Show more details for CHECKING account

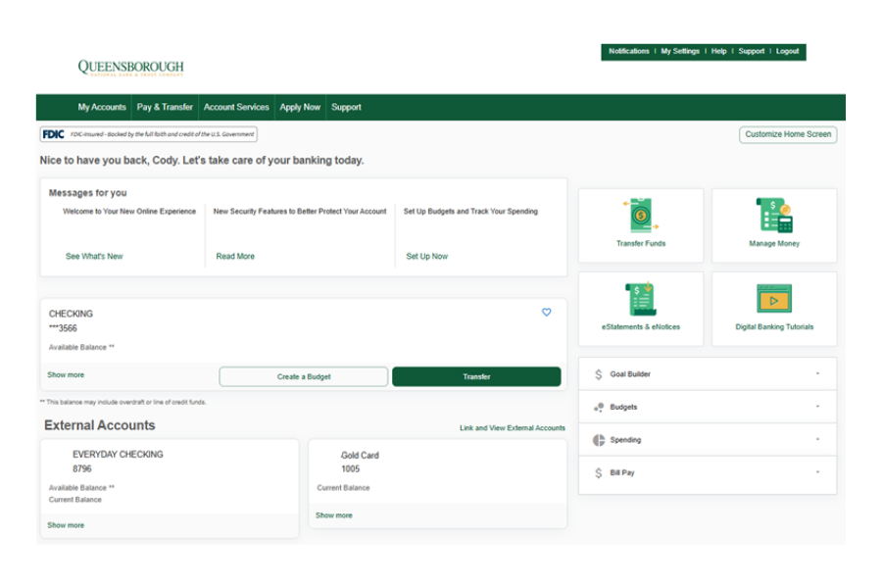(x=66, y=375)
